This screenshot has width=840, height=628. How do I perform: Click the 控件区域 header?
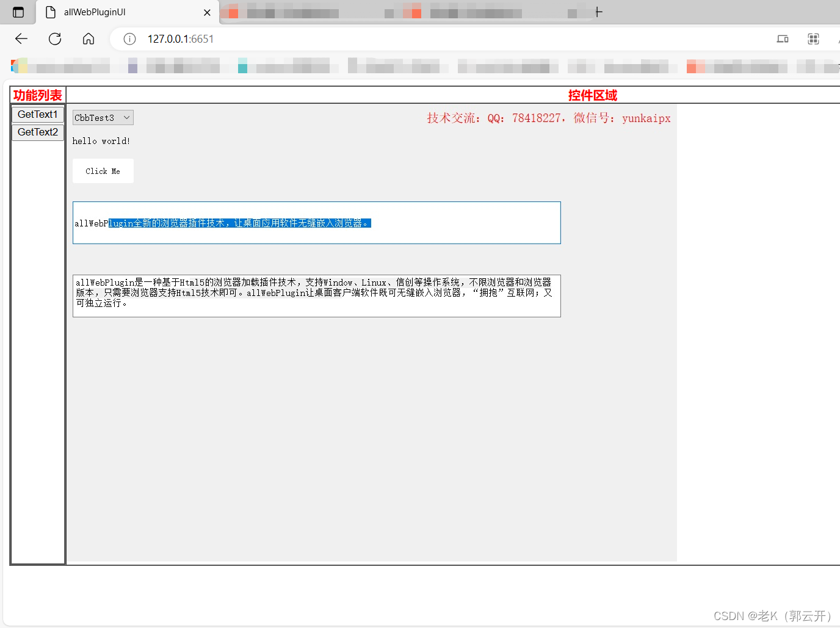(x=592, y=95)
